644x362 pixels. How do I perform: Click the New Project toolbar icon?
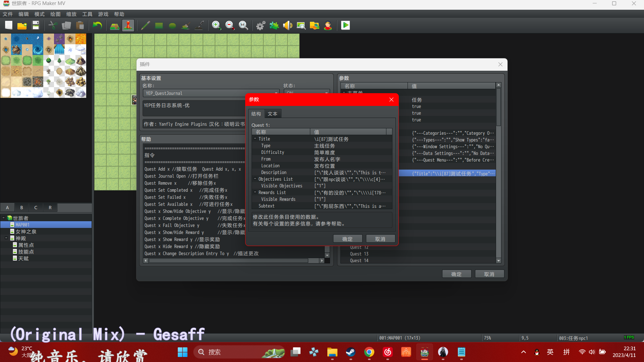[x=9, y=25]
